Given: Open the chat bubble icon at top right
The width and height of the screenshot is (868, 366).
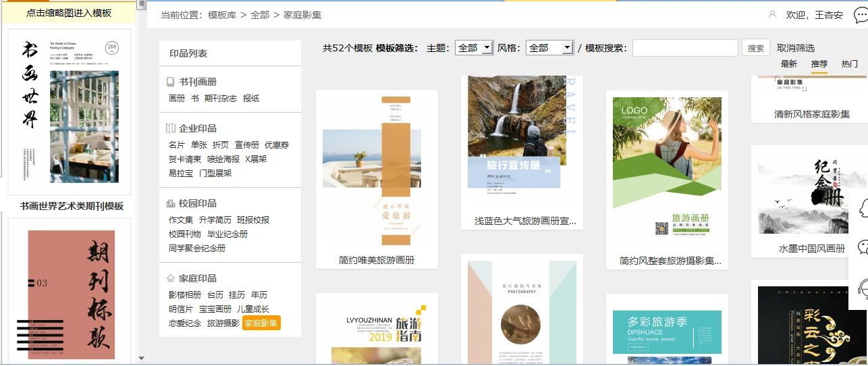Looking at the screenshot, I should (x=861, y=16).
